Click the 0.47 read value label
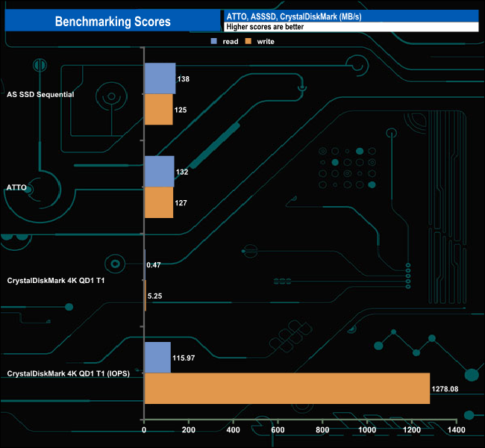Viewport: 485px width, 448px height. pos(155,265)
